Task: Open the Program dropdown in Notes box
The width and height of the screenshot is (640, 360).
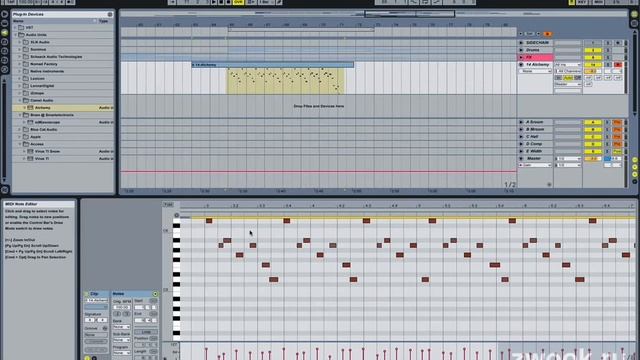Action: (x=122, y=353)
